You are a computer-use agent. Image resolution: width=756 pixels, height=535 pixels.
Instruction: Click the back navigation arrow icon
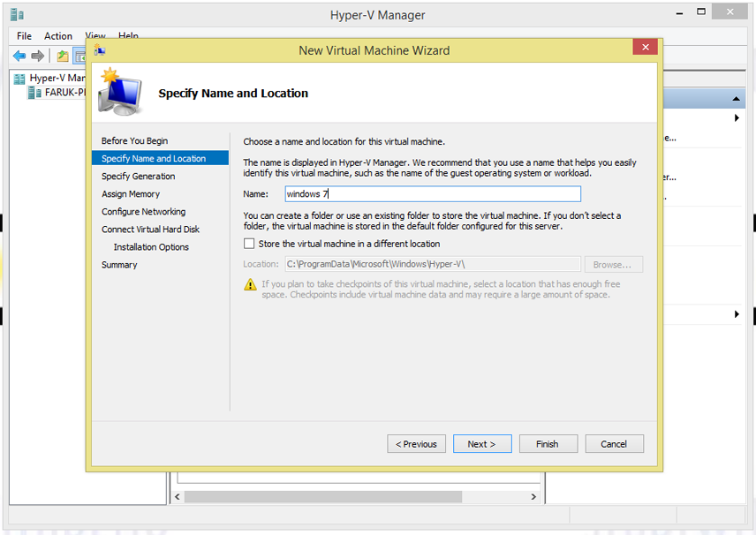pyautogui.click(x=19, y=56)
